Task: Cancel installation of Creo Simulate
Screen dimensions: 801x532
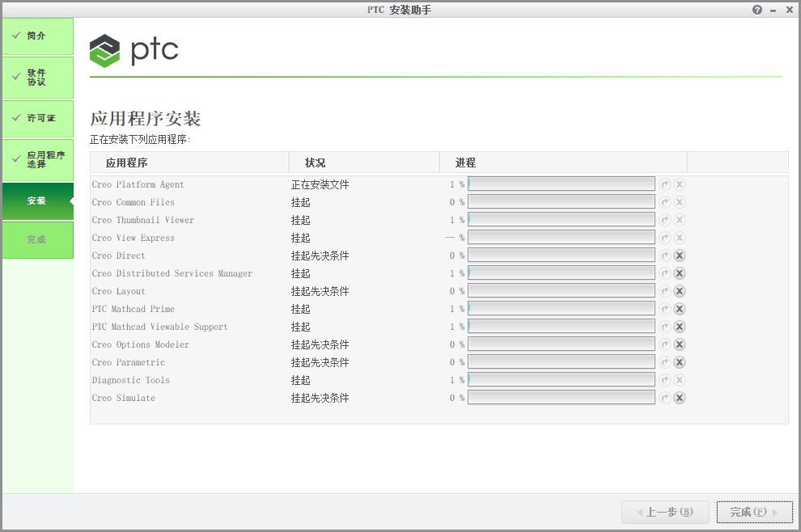Action: pyautogui.click(x=680, y=398)
